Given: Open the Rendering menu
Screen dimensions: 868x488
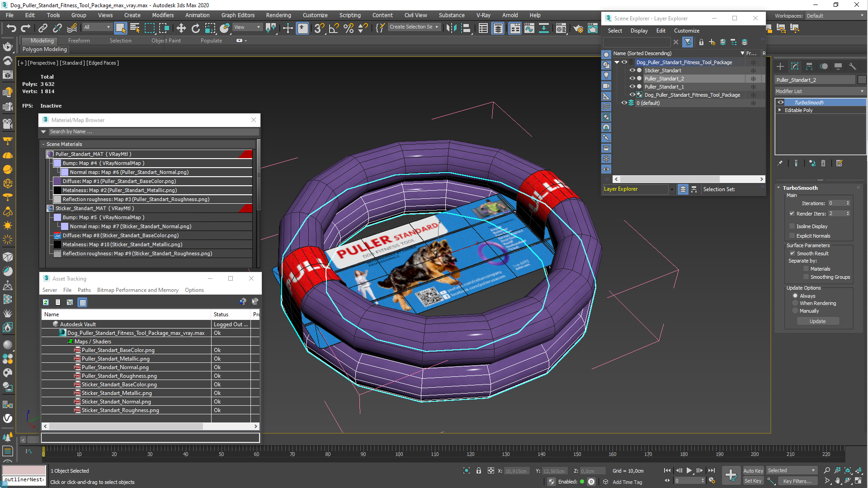Looking at the screenshot, I should (x=278, y=15).
